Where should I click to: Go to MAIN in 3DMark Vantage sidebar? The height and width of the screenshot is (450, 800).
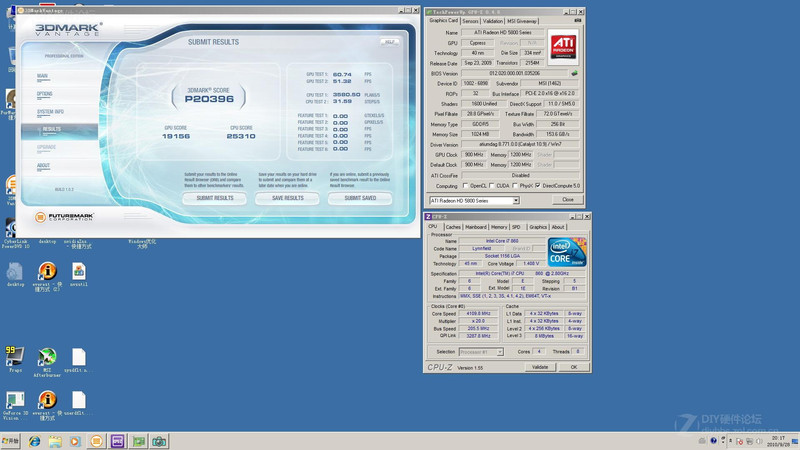coord(43,77)
